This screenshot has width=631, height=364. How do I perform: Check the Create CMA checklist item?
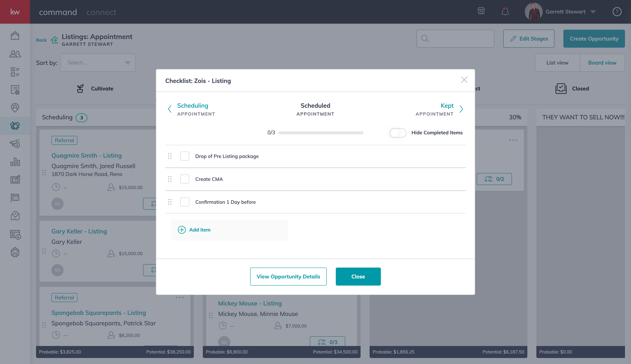point(185,179)
